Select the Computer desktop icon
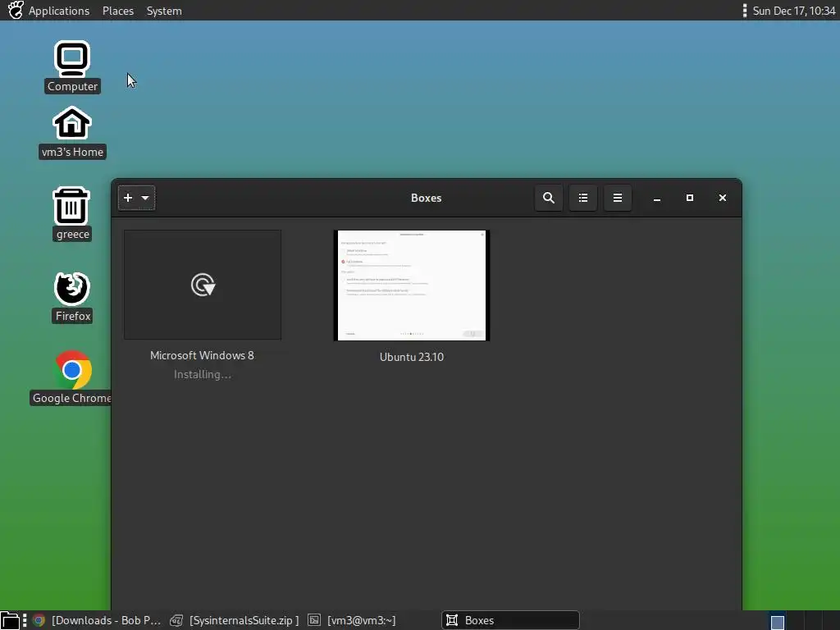This screenshot has width=840, height=630. click(72, 66)
